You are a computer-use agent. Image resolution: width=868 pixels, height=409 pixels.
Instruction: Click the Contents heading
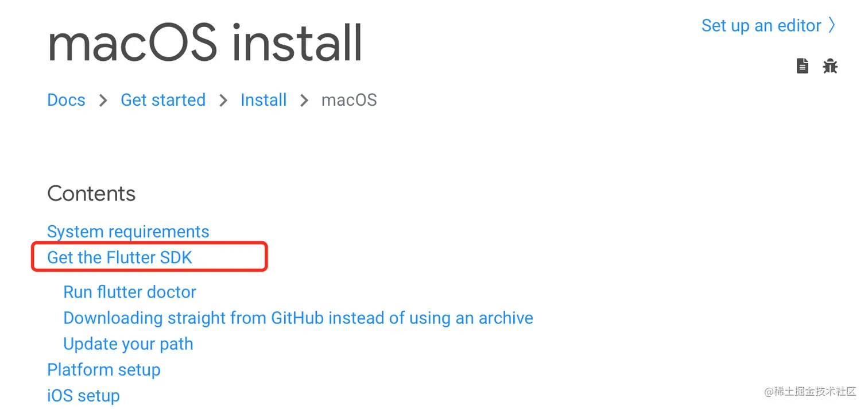coord(91,194)
